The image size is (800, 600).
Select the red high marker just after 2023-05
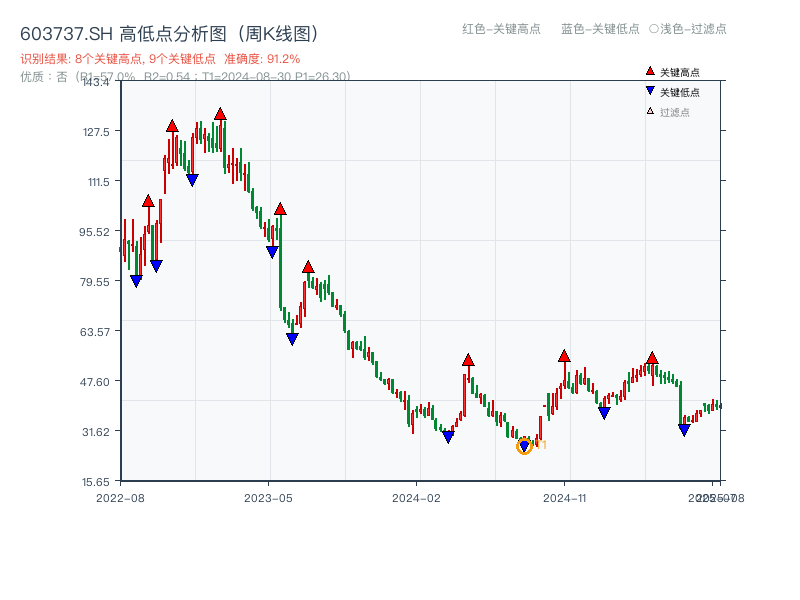pos(280,209)
